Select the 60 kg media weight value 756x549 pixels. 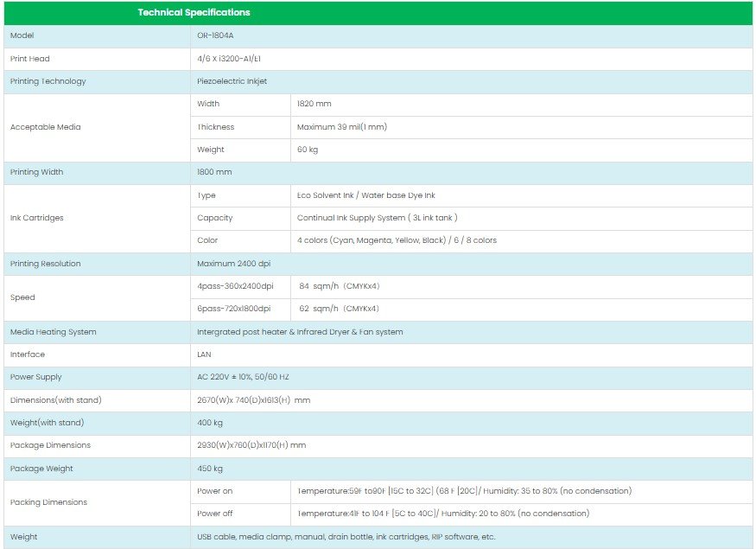pyautogui.click(x=308, y=150)
